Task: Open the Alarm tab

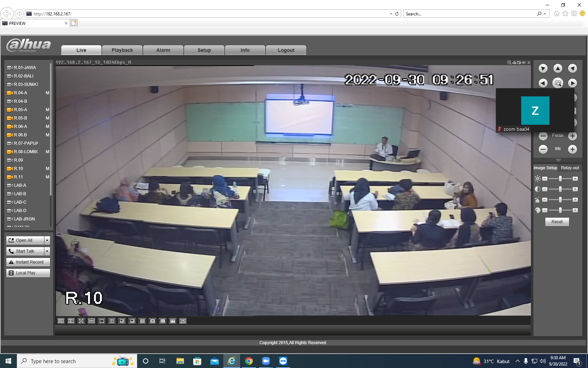Action: click(163, 50)
